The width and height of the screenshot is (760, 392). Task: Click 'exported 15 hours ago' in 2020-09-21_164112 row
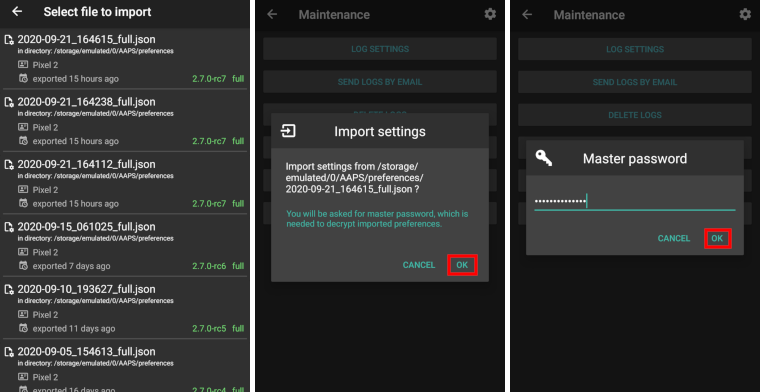tap(75, 204)
